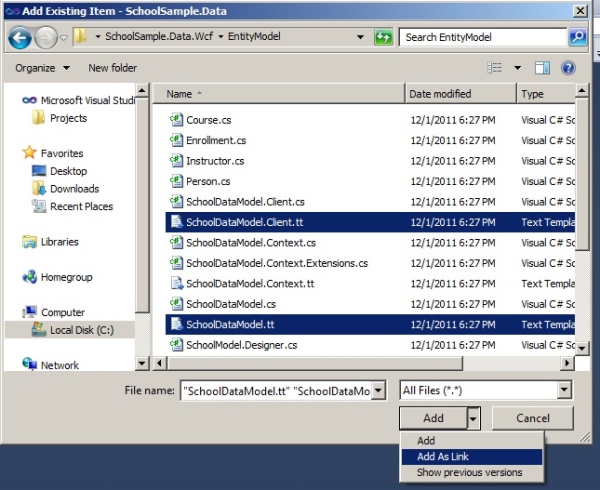The width and height of the screenshot is (600, 490).
Task: Click the green Refresh button in address bar
Action: [383, 37]
